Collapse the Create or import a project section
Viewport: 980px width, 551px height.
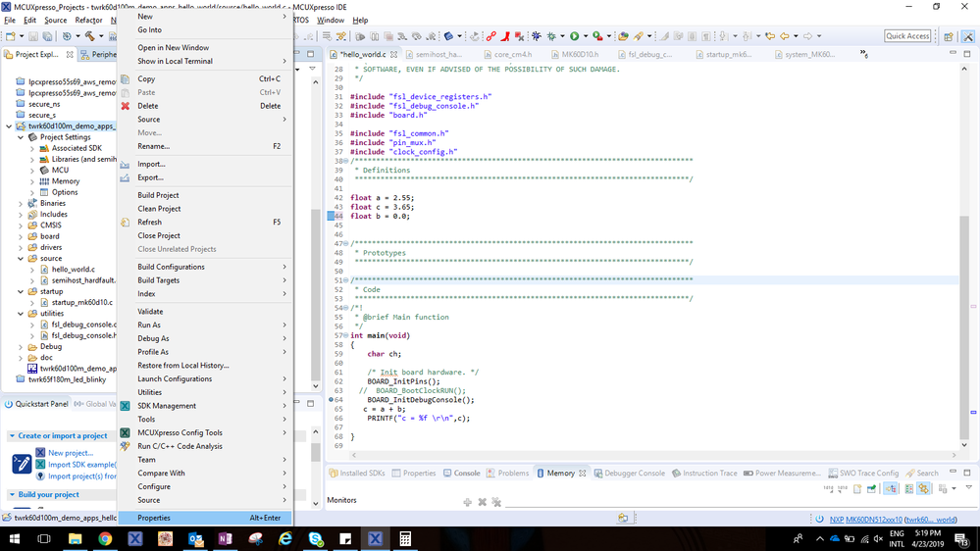coord(12,436)
